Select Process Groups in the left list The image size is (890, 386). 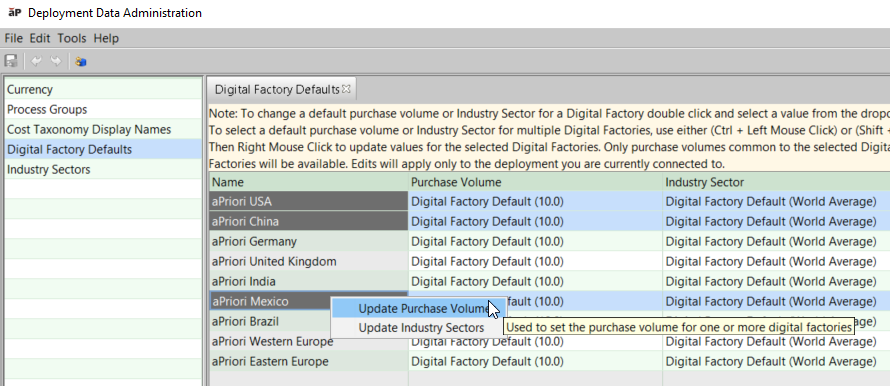pyautogui.click(x=103, y=110)
